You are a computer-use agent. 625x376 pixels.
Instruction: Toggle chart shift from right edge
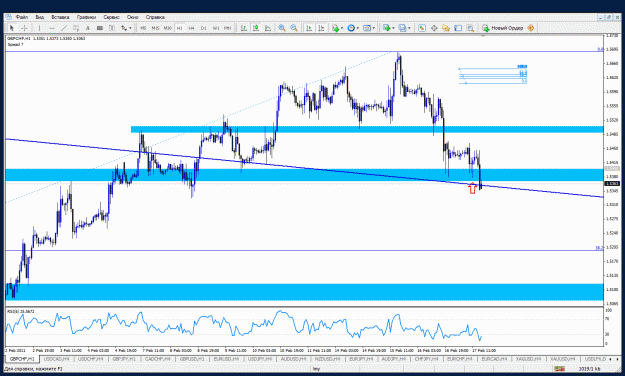[321, 28]
